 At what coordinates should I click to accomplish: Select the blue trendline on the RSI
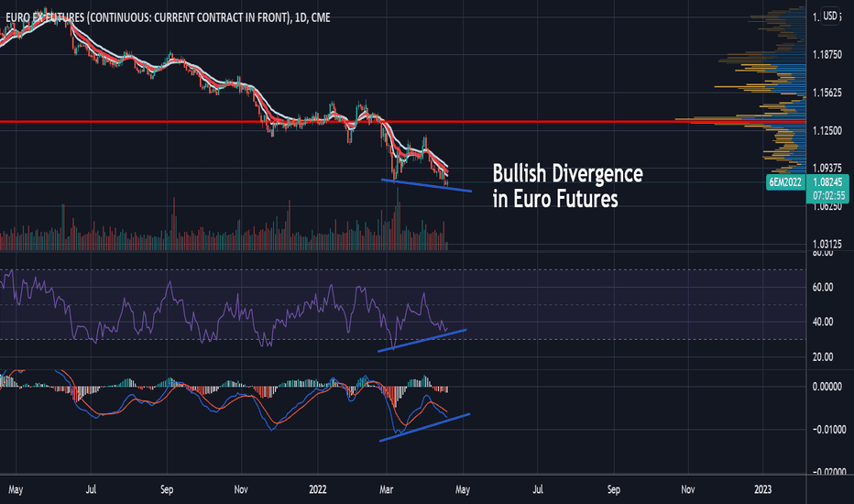(x=422, y=341)
